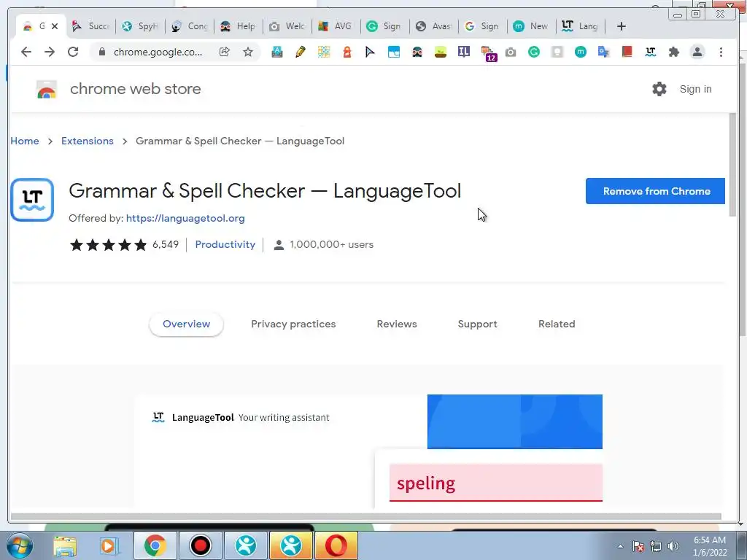The image size is (747, 560).
Task: Click the LanguageTool extension logo
Action: pos(32,200)
